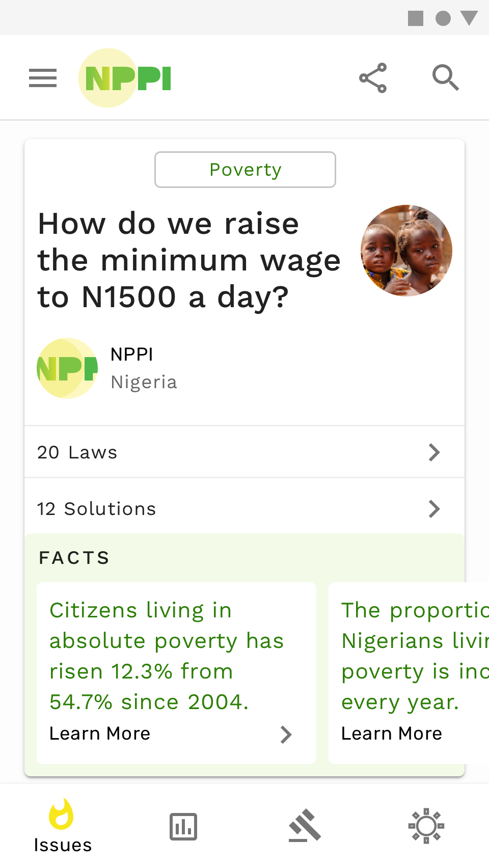The width and height of the screenshot is (489, 868).
Task: Tap the NPPI logo in header
Action: point(125,78)
